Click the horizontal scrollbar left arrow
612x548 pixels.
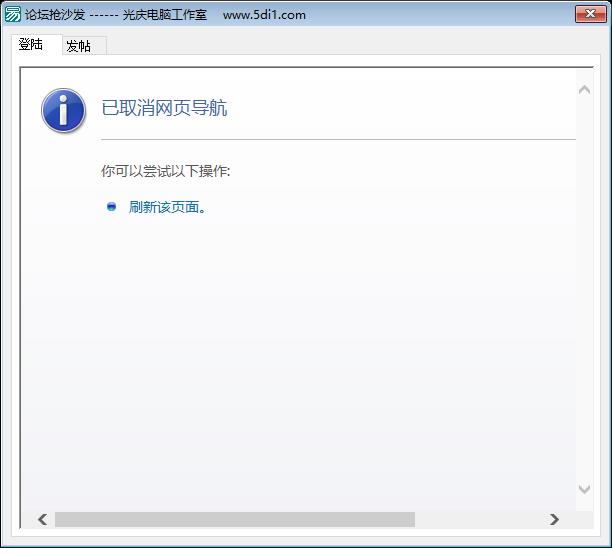(x=43, y=520)
